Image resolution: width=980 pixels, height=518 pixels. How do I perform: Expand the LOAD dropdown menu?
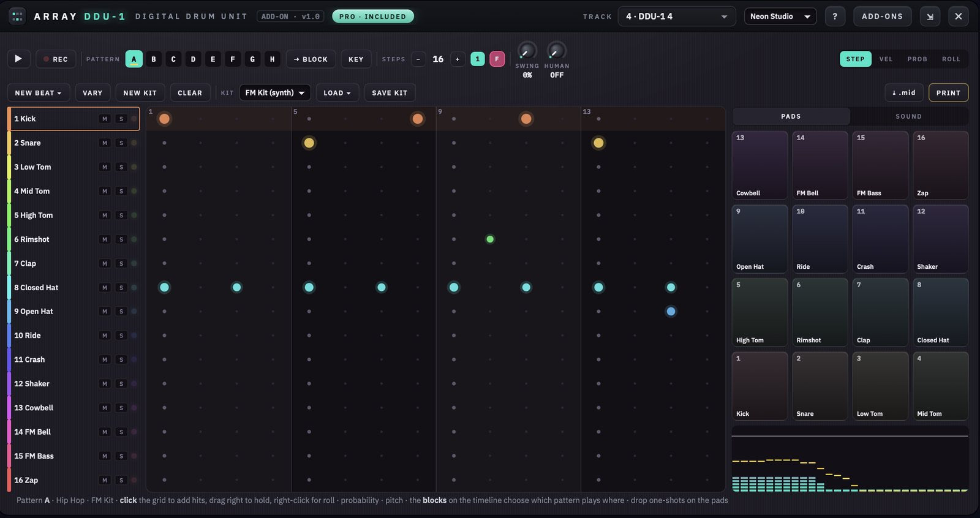click(337, 92)
